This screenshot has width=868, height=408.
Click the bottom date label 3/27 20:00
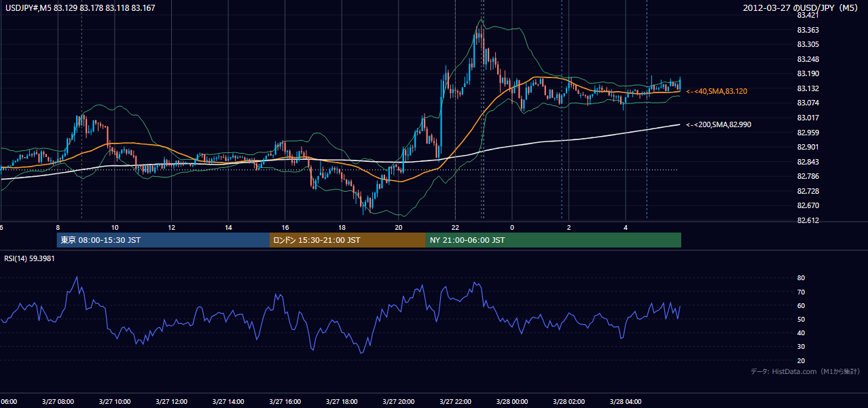click(x=398, y=402)
